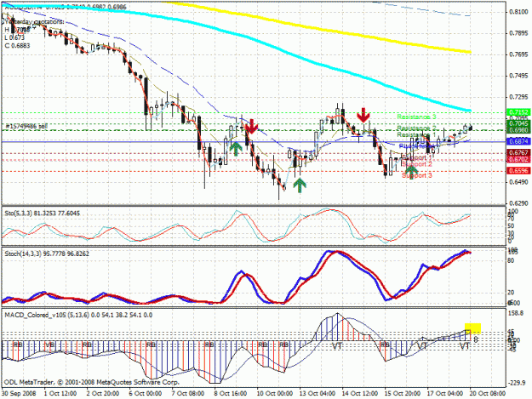Screen dimensions: 532x399
Task: Click the Resistance 3 label
Action: point(416,117)
